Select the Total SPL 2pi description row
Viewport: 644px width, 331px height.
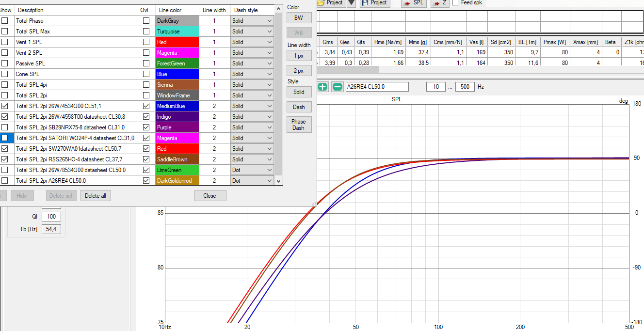click(75, 95)
